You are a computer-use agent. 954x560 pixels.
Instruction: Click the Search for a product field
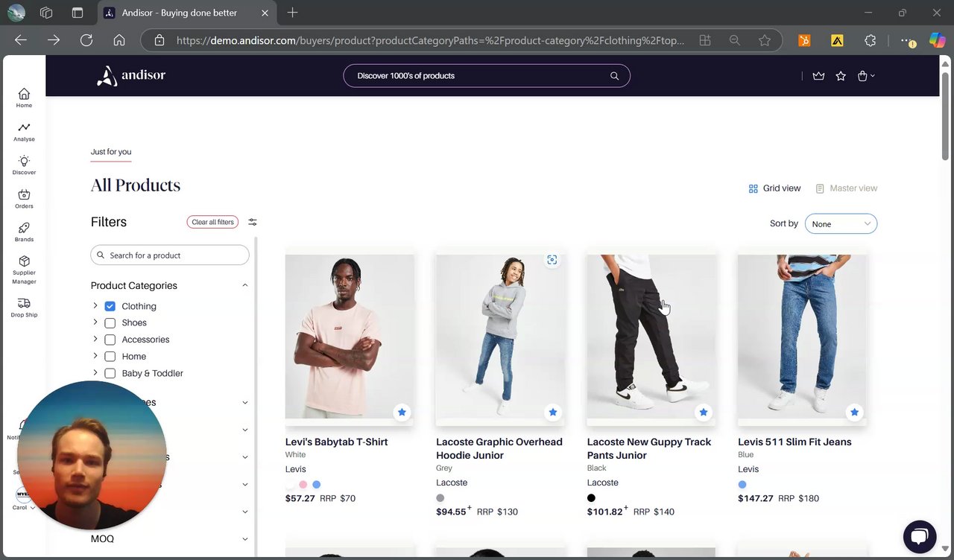click(170, 255)
